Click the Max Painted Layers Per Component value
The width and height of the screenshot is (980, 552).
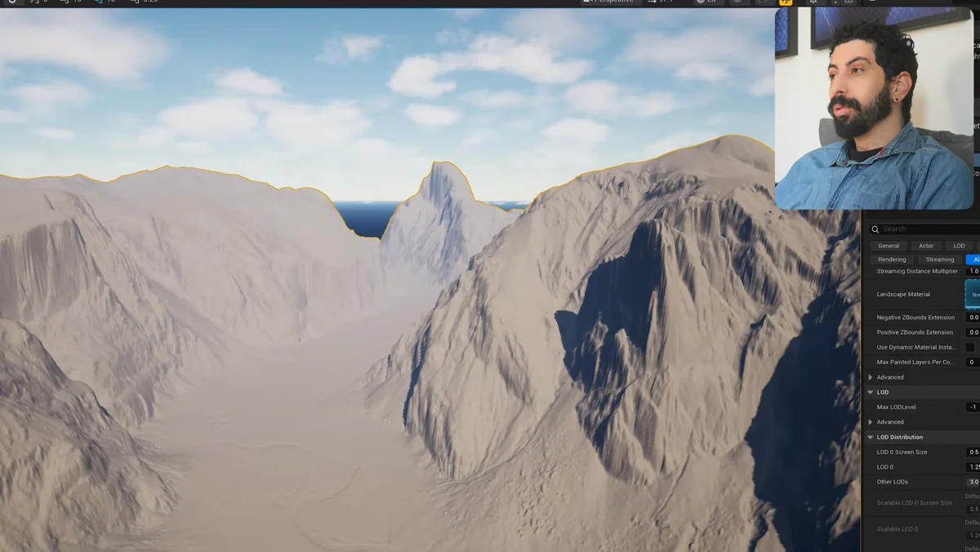[x=973, y=362]
